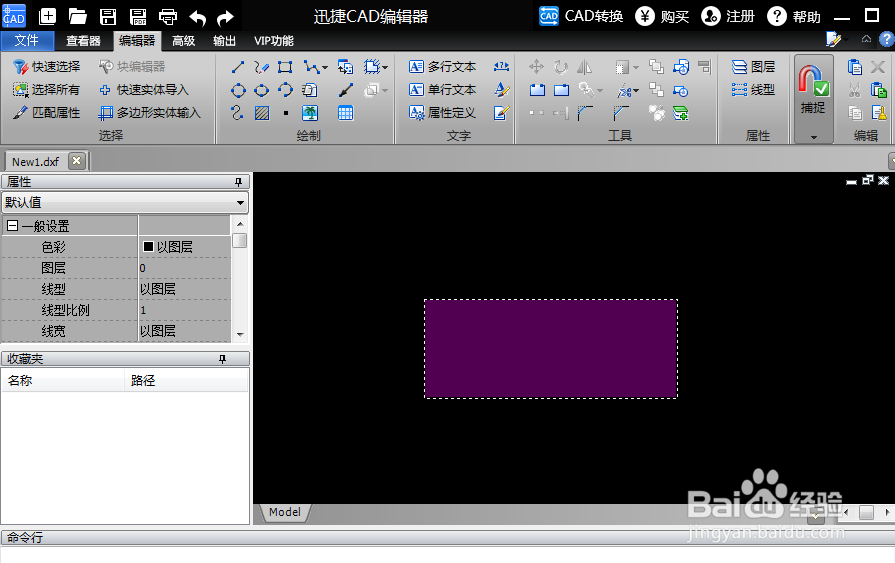895x563 pixels.
Task: Switch to the 查看器 tab
Action: [x=83, y=41]
